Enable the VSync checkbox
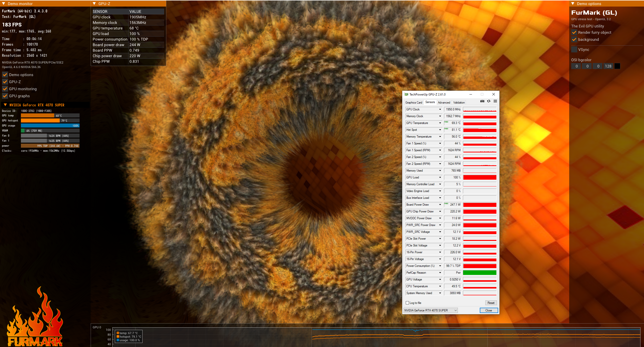Viewport: 644px width, 347px height. (574, 49)
